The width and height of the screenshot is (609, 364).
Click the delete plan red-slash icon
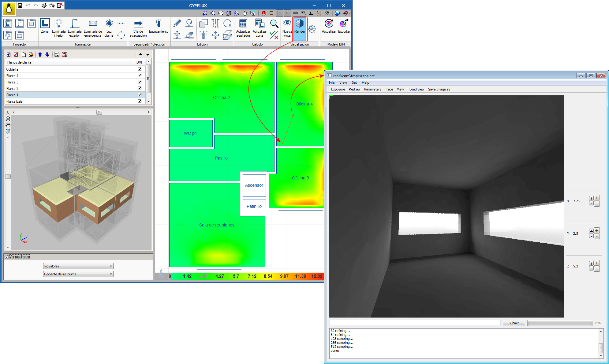tap(16, 54)
